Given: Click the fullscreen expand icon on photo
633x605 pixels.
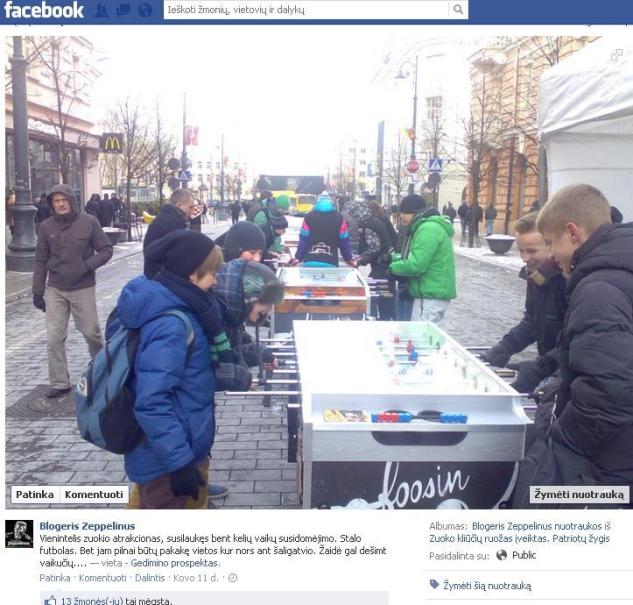Looking at the screenshot, I should point(616,55).
